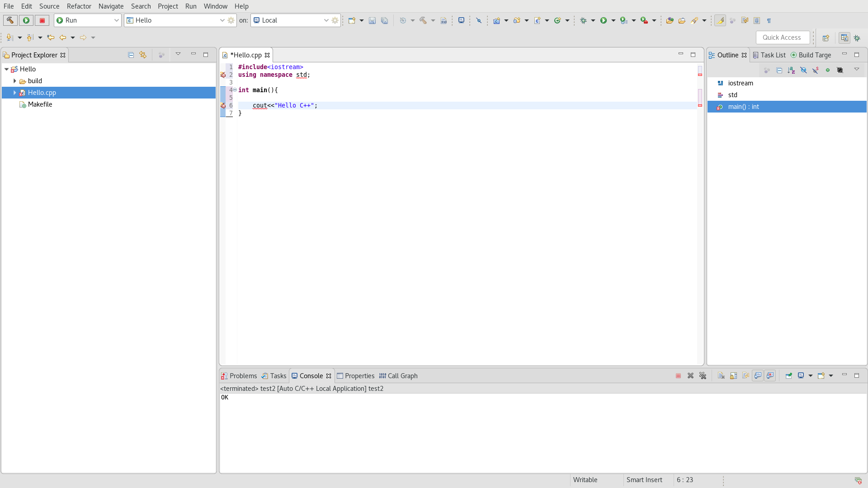Screen dimensions: 868x488
Task: Open the Refactor menu
Action: click(79, 6)
